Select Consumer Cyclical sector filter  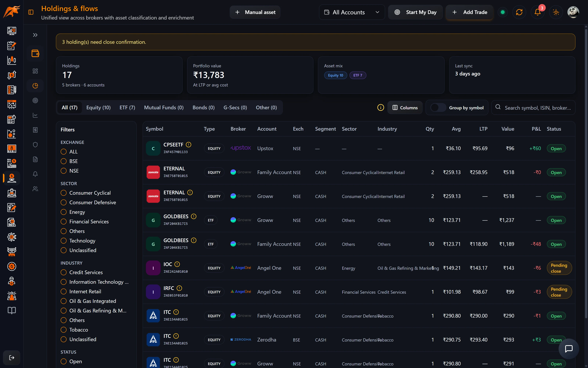tap(64, 193)
